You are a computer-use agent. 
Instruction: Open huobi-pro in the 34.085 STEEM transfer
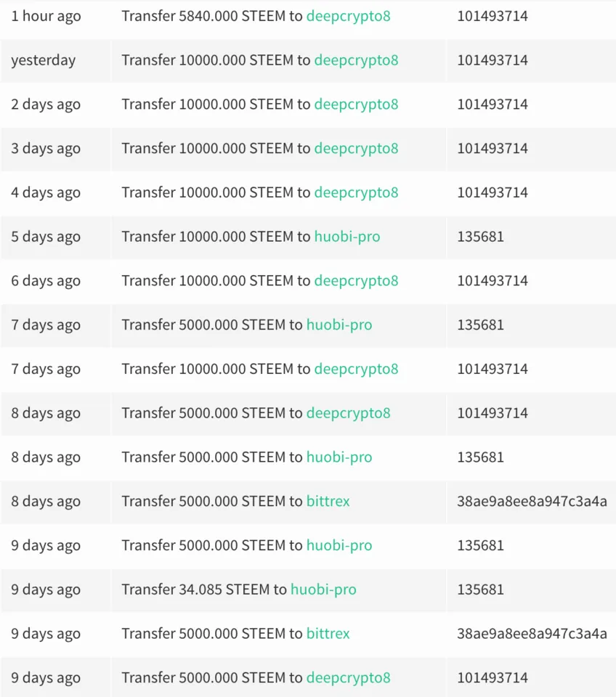(323, 590)
